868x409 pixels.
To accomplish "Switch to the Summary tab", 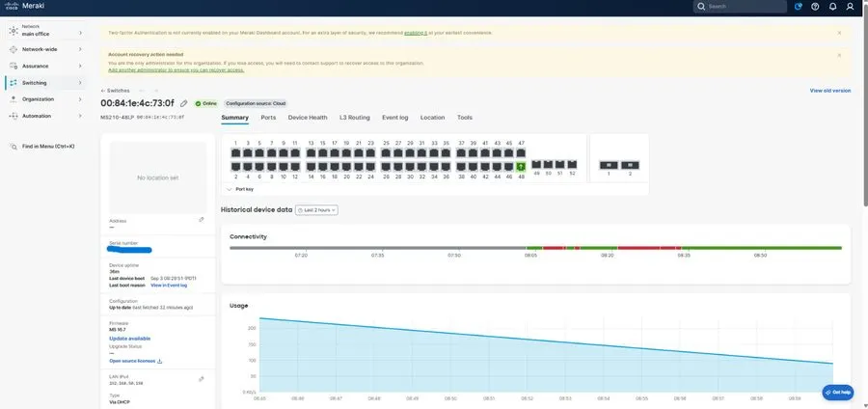I will pyautogui.click(x=234, y=118).
